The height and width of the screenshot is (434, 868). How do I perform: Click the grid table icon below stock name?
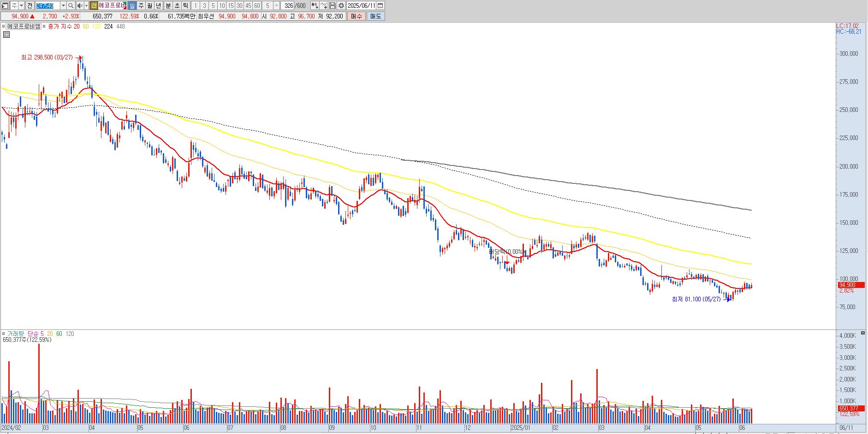[6, 35]
